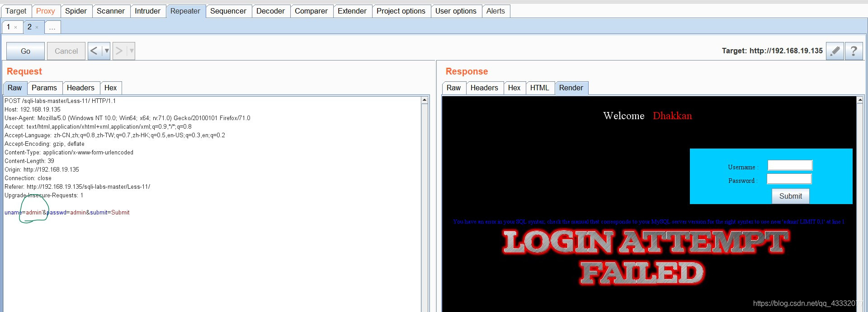Switch to the Proxy tab
Screen dimensions: 868x312
coord(45,11)
